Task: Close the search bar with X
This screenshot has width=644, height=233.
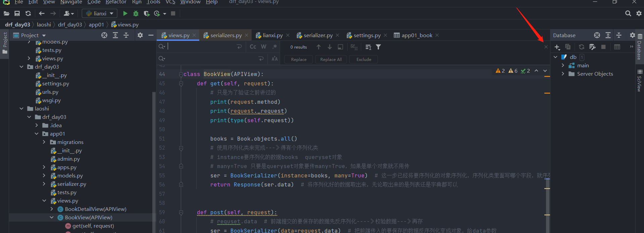Action: (546, 47)
